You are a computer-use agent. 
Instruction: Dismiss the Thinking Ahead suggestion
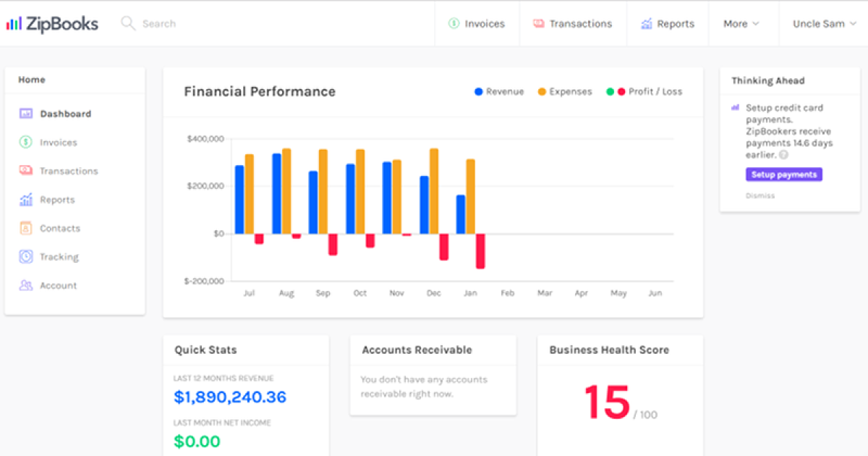pos(759,195)
